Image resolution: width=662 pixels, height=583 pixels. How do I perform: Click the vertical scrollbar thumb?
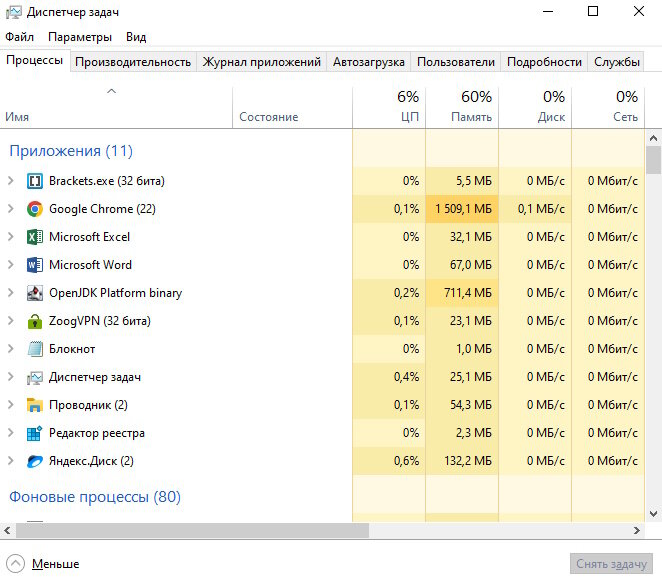click(653, 160)
